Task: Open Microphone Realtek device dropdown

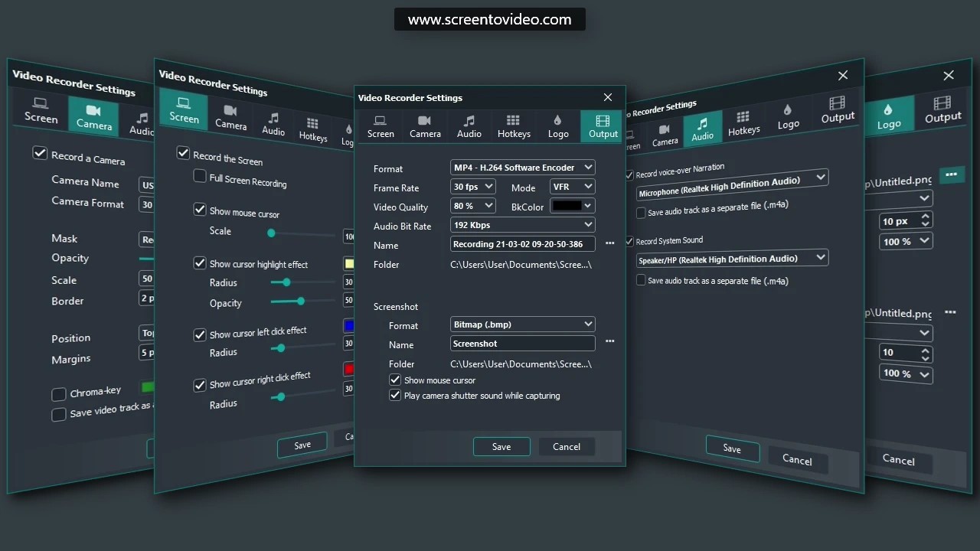Action: [x=731, y=185]
